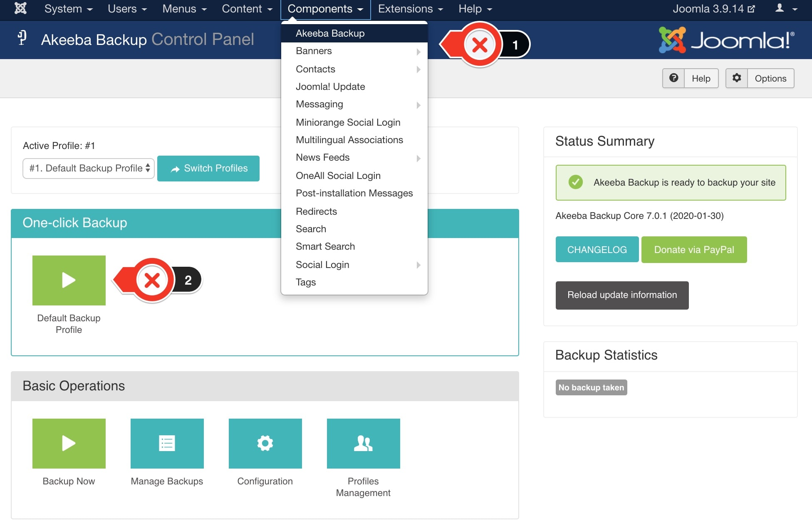Screen dimensions: 812x526
Task: Click the Basic Operations heading
Action: (x=74, y=386)
